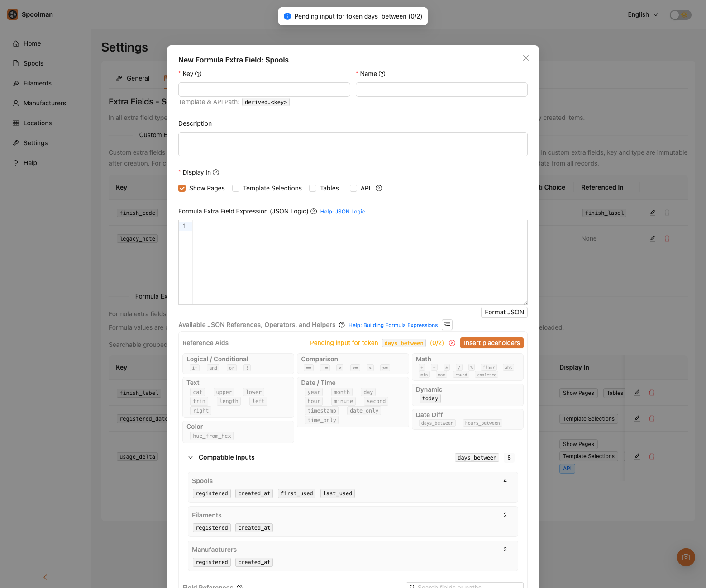The height and width of the screenshot is (588, 706).
Task: Open the Name field help icon
Action: (x=382, y=74)
